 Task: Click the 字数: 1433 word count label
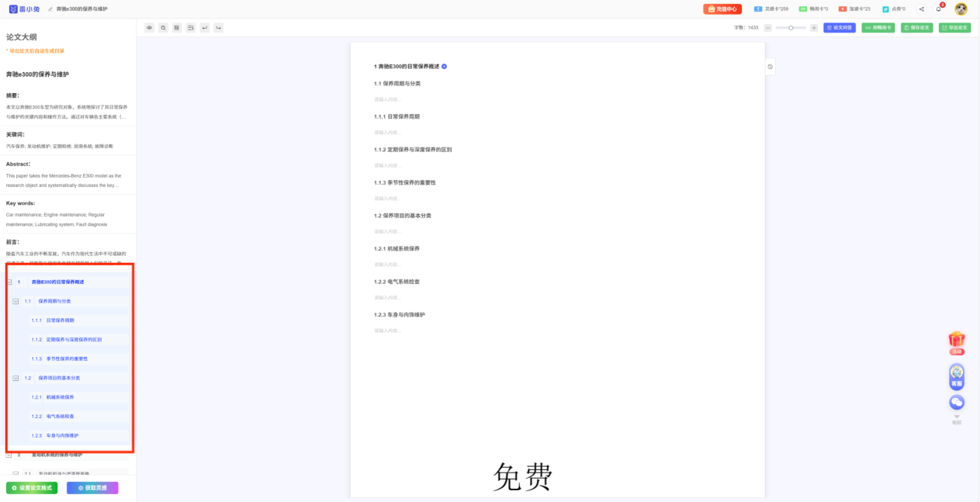click(746, 27)
